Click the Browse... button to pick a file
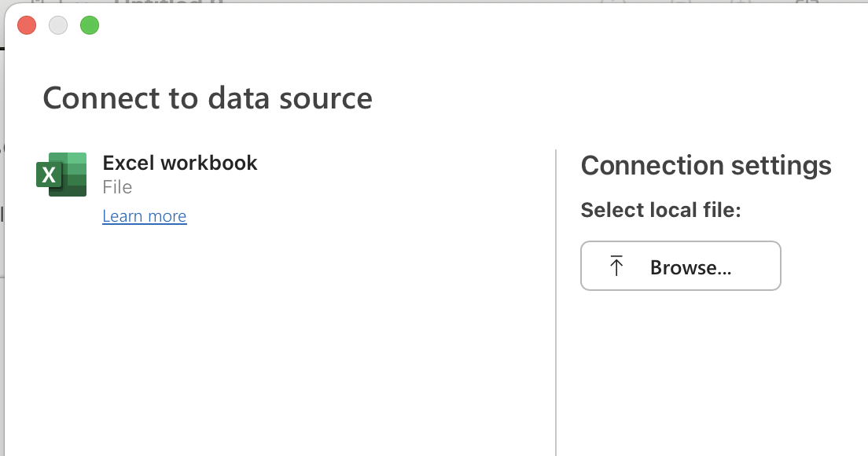The width and height of the screenshot is (868, 456). tap(680, 266)
